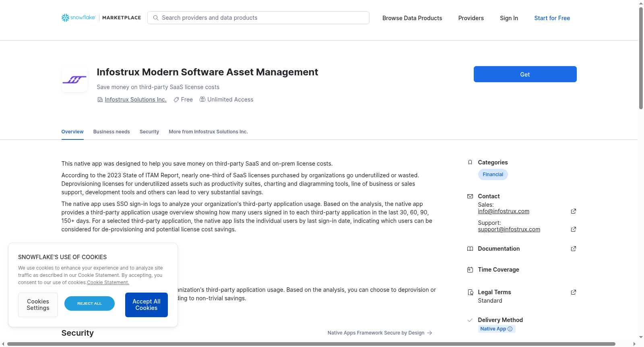Click the search magnifier icon
The height and width of the screenshot is (347, 644).
coord(156,18)
